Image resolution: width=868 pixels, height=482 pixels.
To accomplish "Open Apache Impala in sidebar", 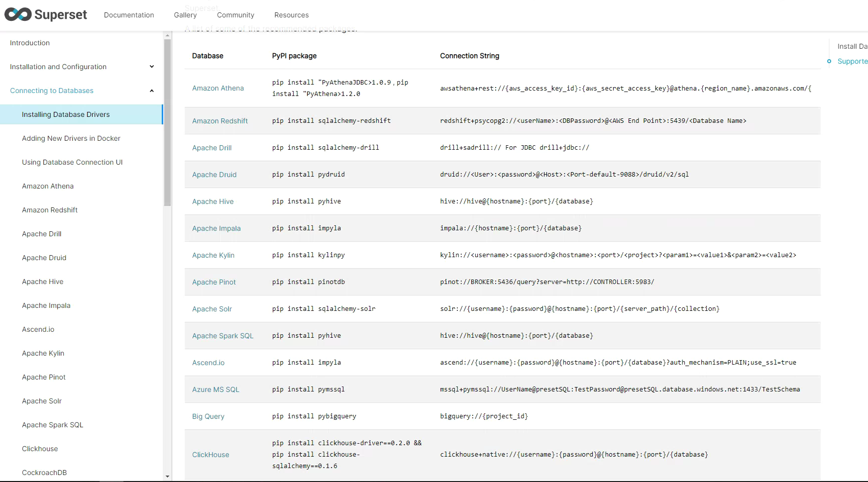I will [46, 305].
